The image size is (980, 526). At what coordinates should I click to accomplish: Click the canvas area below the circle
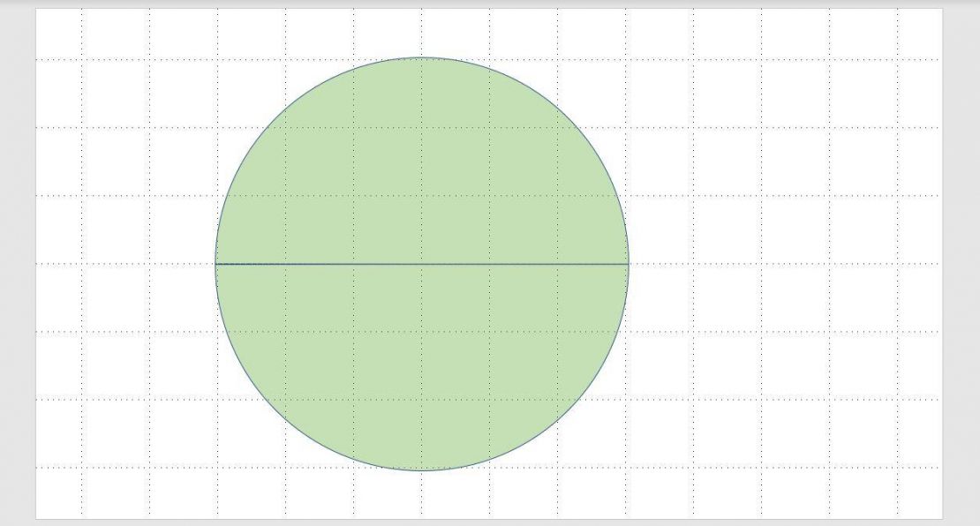pyautogui.click(x=421, y=499)
